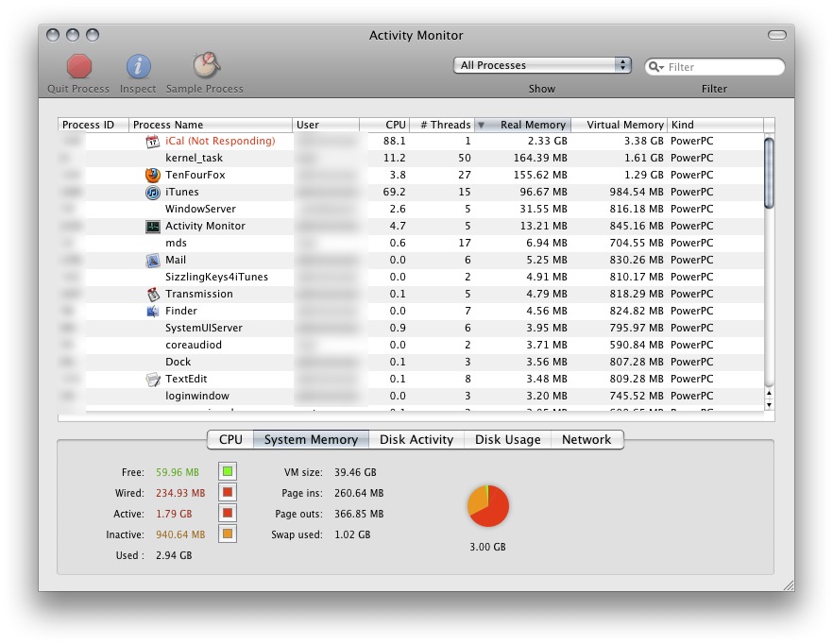Select the System Memory tab

point(311,439)
